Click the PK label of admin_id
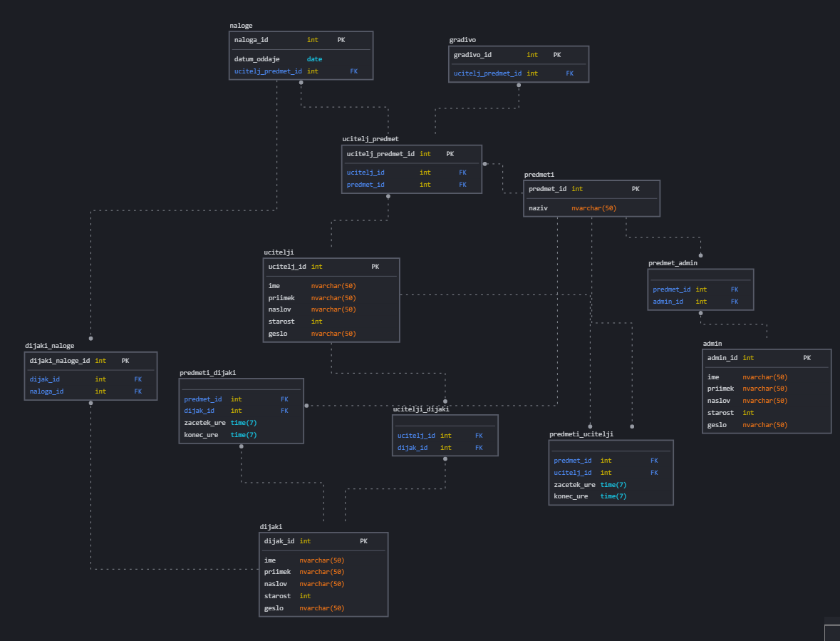 point(807,357)
